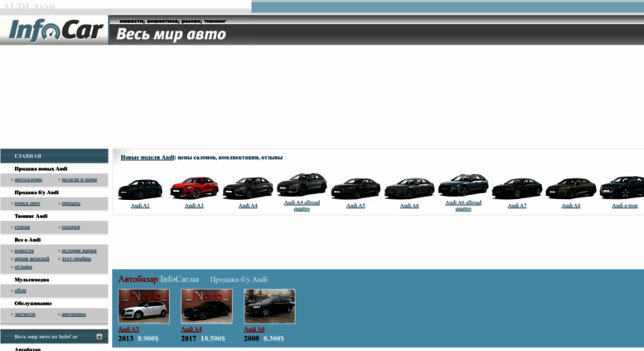Select the Audi A6 allroad quattro image
Screen dimensions: 644x351
(x=463, y=184)
